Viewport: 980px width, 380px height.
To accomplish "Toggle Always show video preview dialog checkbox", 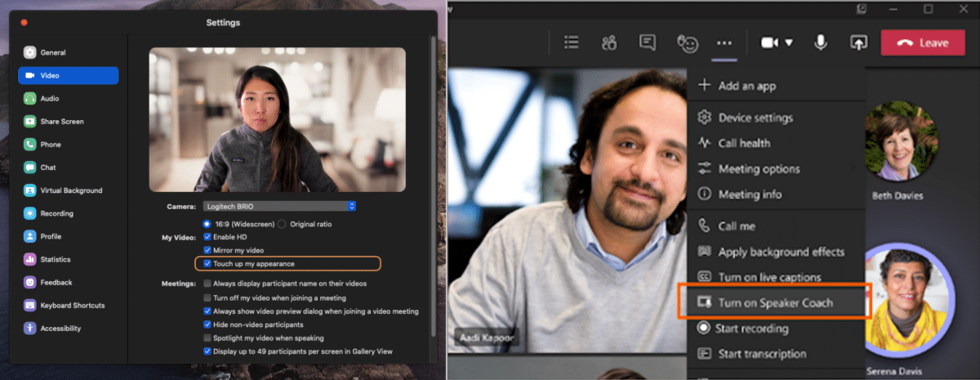I will tap(207, 311).
